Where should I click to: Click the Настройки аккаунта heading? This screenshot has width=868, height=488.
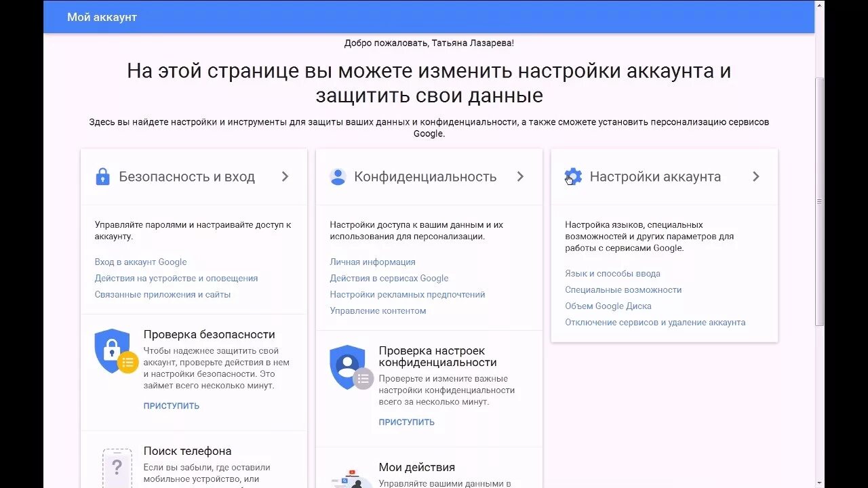tap(655, 177)
